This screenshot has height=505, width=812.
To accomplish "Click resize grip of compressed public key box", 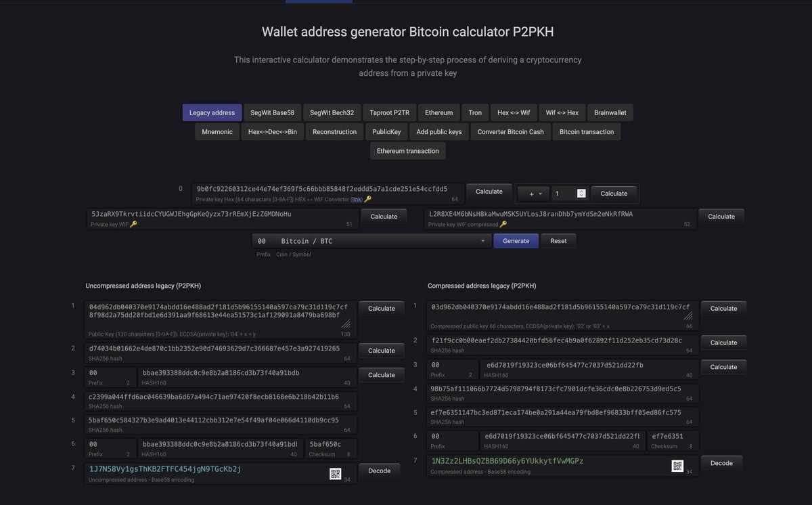I will click(x=688, y=315).
